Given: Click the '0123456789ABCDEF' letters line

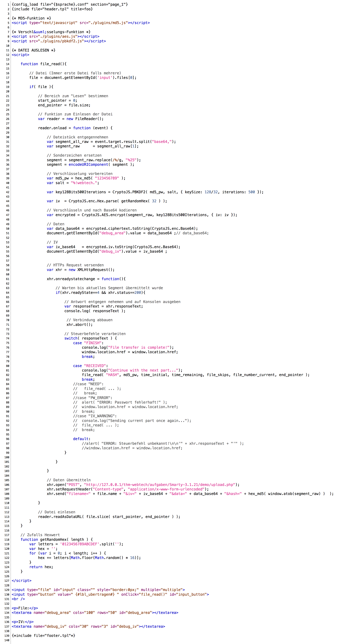Looking at the screenshot, I should pos(76,544).
